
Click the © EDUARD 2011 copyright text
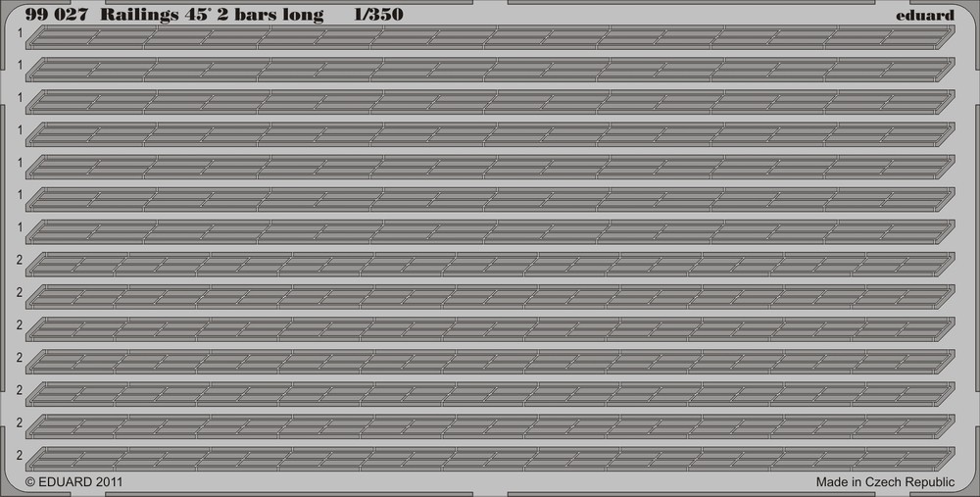pos(73,482)
